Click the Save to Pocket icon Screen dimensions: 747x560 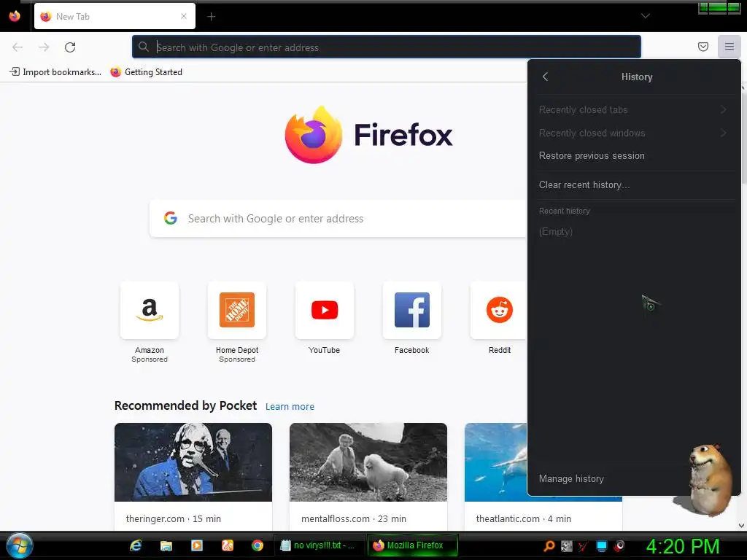703,47
